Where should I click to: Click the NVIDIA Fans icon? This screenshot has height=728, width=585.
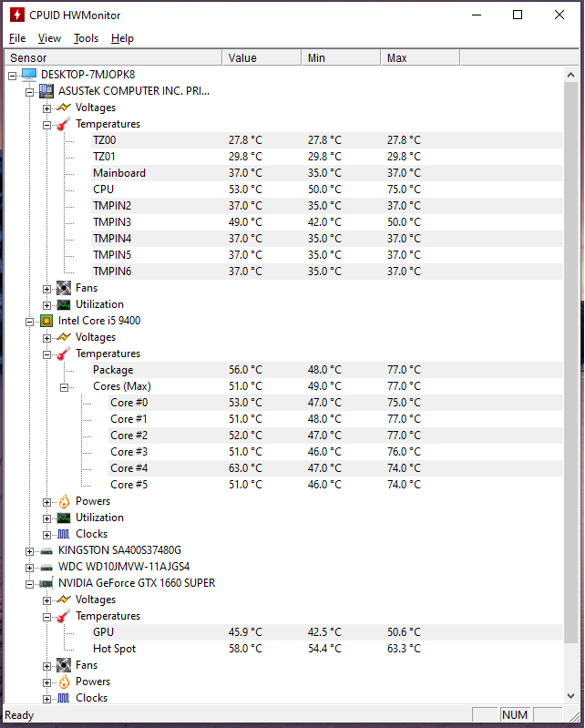click(x=64, y=665)
